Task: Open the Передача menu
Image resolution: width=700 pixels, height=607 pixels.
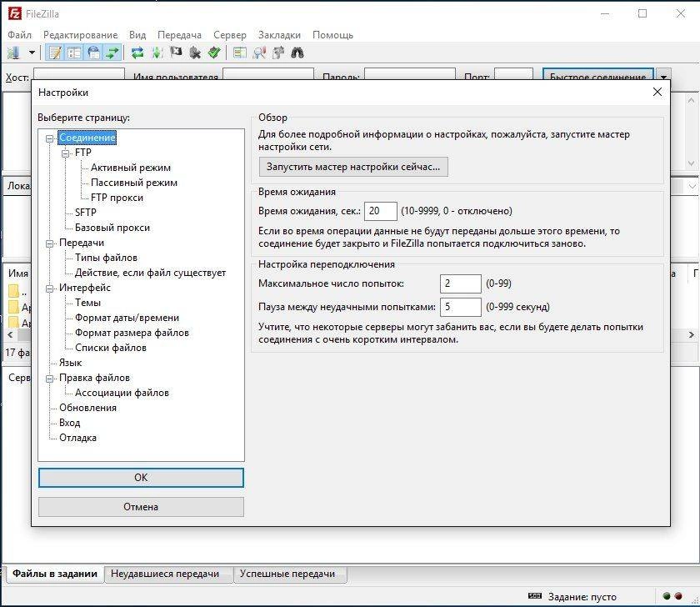Action: (179, 35)
